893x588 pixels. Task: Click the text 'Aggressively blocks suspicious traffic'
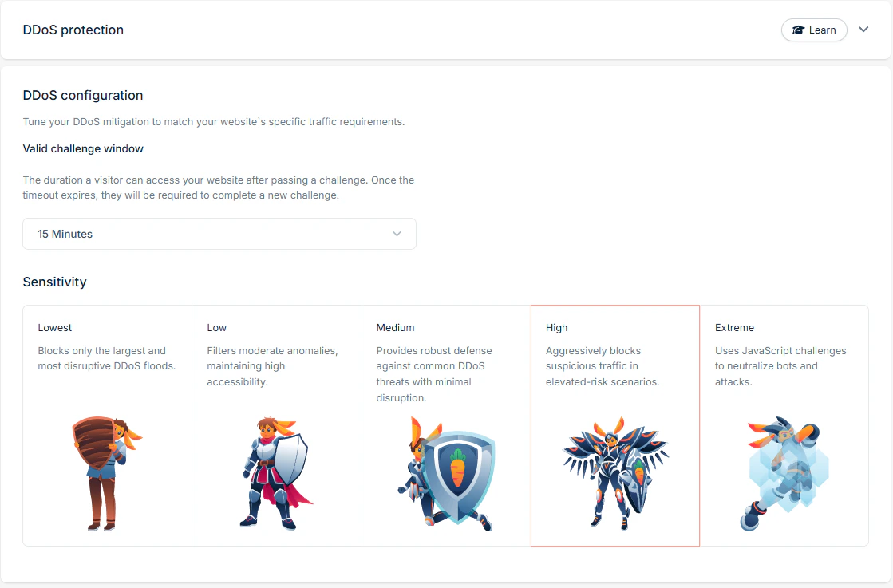point(594,358)
